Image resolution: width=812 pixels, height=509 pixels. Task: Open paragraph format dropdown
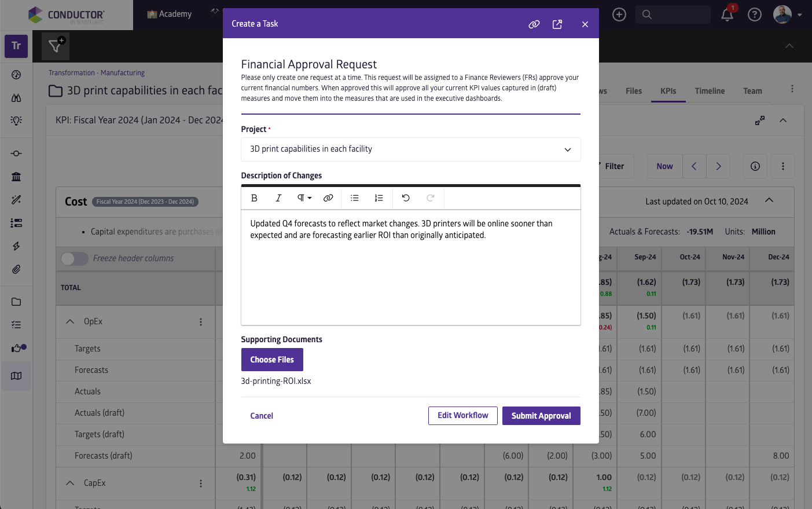point(304,198)
